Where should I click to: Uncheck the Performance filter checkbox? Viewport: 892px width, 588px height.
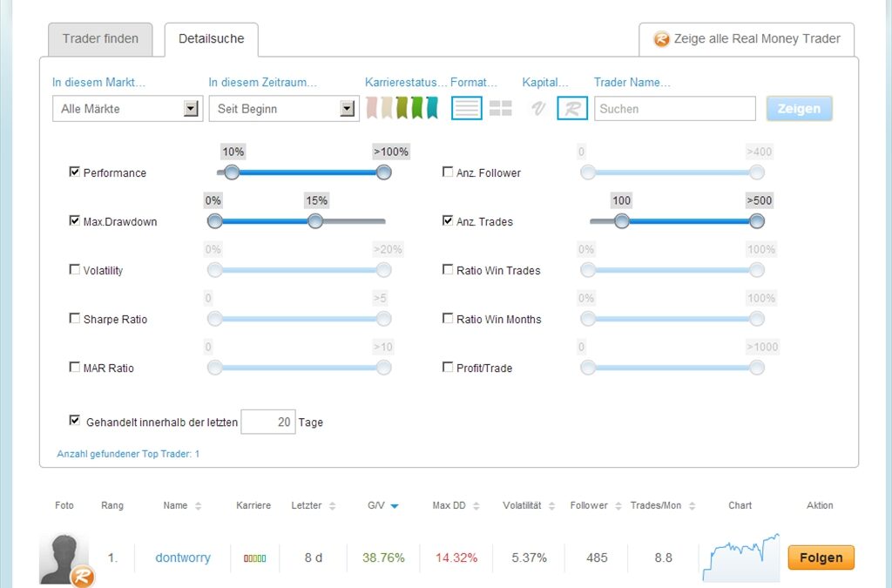pos(74,172)
